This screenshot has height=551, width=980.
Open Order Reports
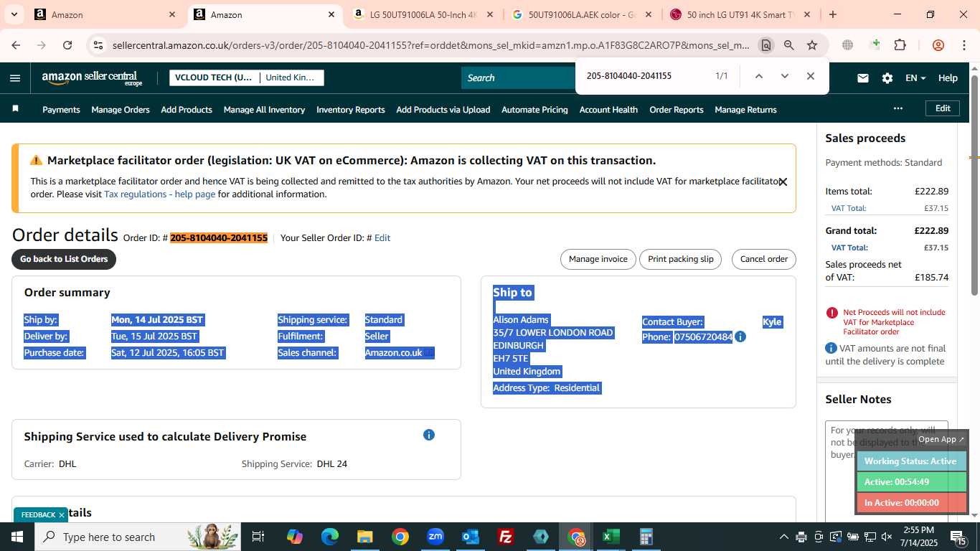point(677,110)
